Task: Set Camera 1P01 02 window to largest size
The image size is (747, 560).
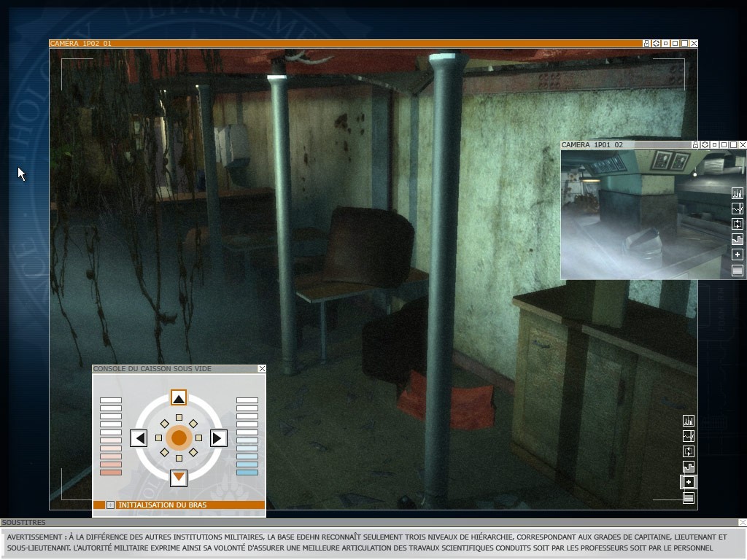Action: pyautogui.click(x=734, y=145)
